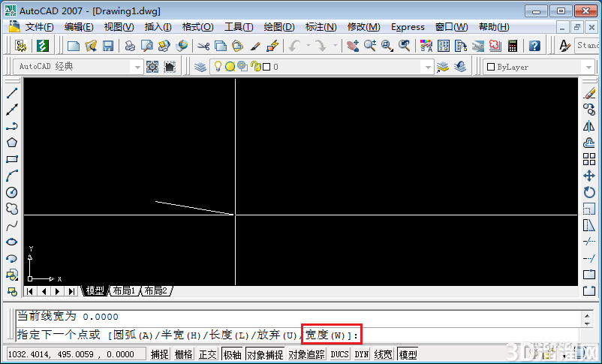Viewport: 602px width, 364px height.
Task: Switch to the 布局1 tab
Action: coord(124,290)
